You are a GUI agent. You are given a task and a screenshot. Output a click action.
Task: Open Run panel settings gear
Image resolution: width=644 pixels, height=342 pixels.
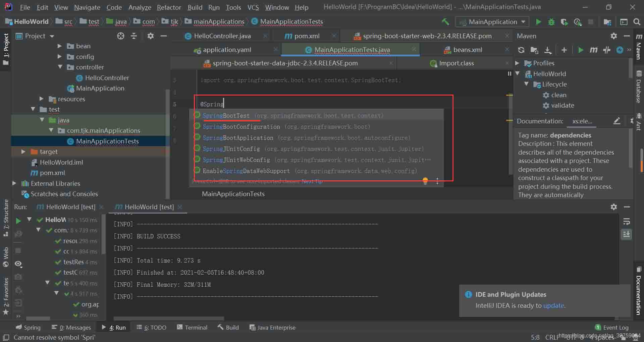click(614, 207)
